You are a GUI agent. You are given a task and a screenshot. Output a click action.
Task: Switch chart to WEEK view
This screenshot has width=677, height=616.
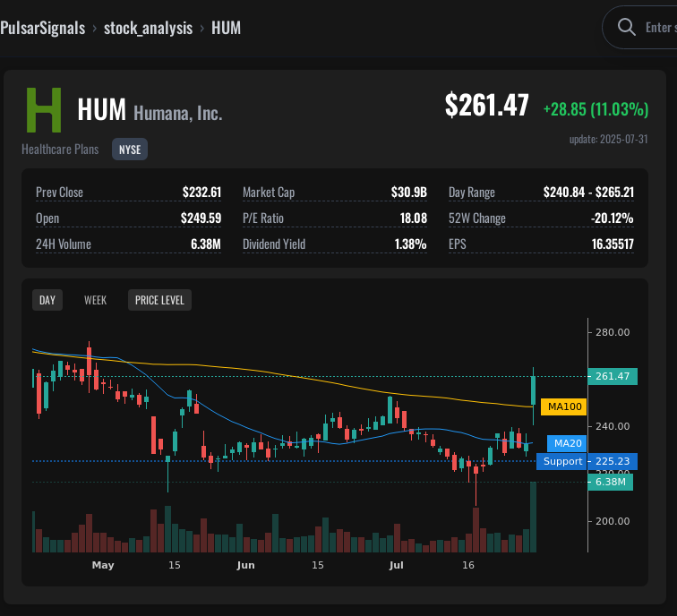coord(96,300)
